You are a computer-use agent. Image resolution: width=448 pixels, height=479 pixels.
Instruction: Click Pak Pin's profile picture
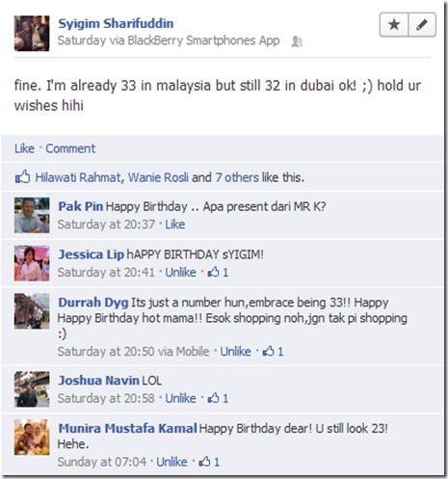coord(32,215)
